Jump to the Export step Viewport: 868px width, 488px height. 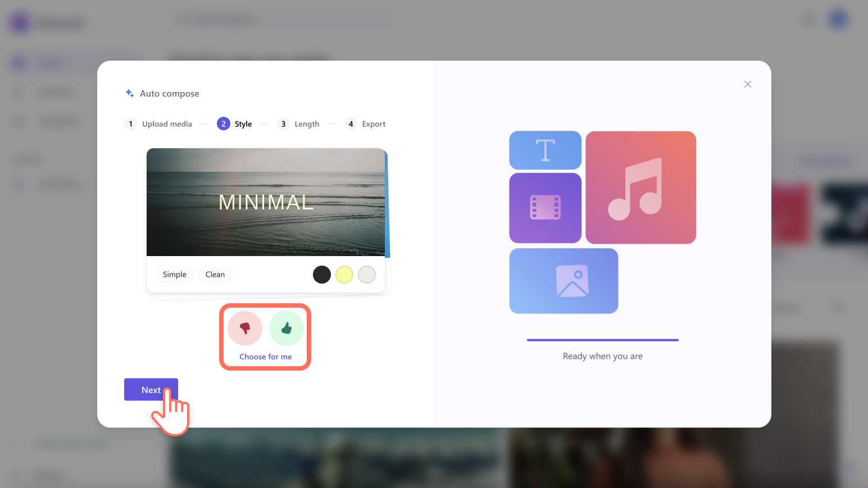[365, 124]
